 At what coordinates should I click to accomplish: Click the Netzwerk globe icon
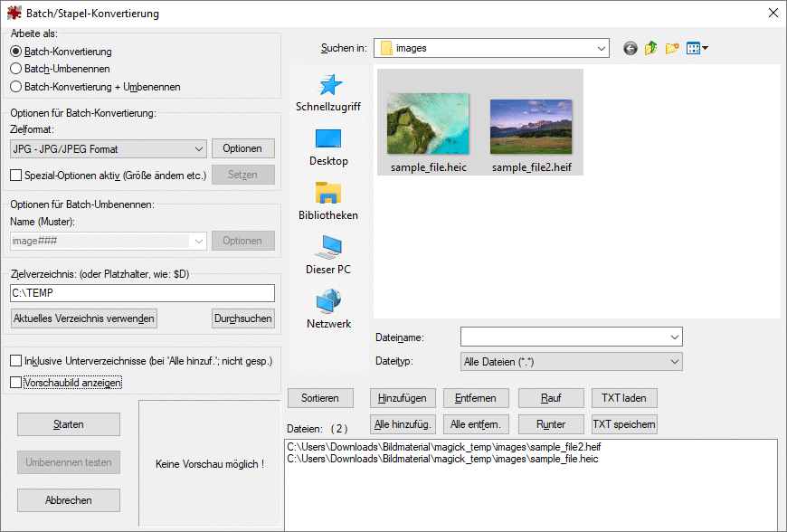click(328, 301)
